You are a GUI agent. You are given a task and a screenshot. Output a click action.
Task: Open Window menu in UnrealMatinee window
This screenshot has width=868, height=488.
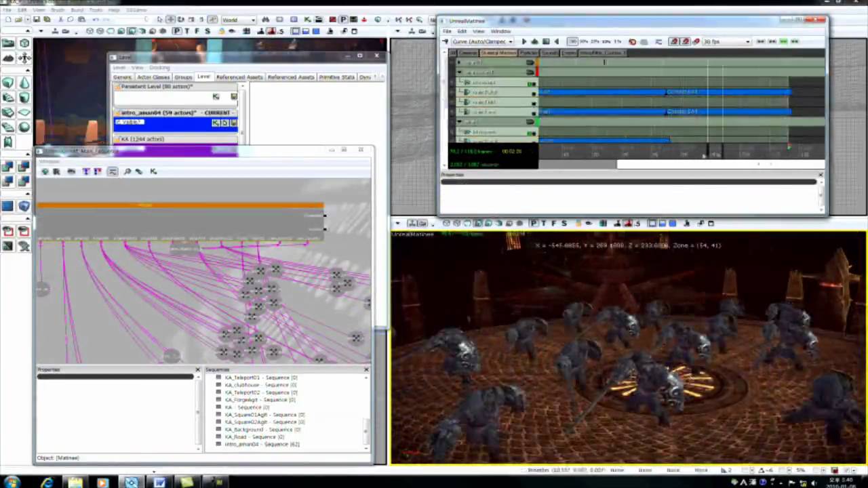[x=500, y=31]
